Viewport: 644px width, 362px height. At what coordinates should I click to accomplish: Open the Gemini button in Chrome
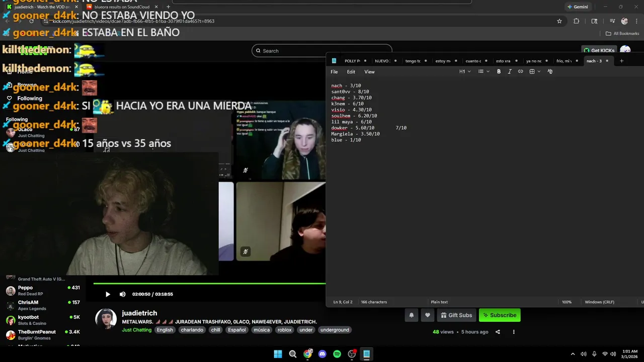pos(577,7)
